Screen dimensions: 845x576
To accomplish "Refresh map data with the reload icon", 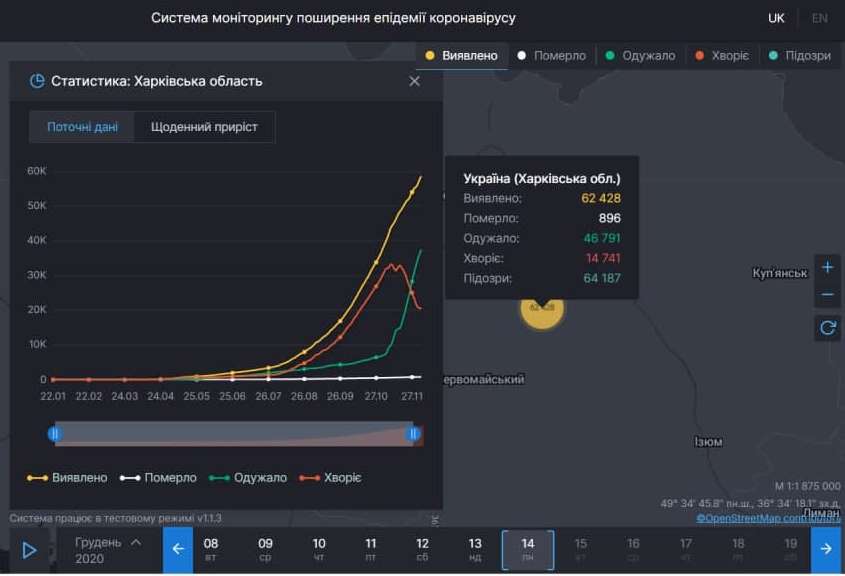I will (827, 327).
